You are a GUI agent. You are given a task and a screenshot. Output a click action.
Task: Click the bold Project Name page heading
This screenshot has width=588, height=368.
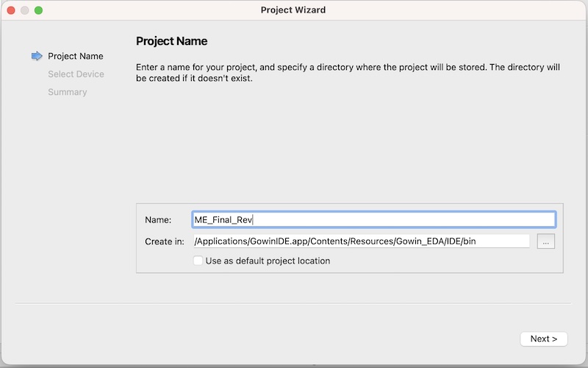[x=171, y=41]
